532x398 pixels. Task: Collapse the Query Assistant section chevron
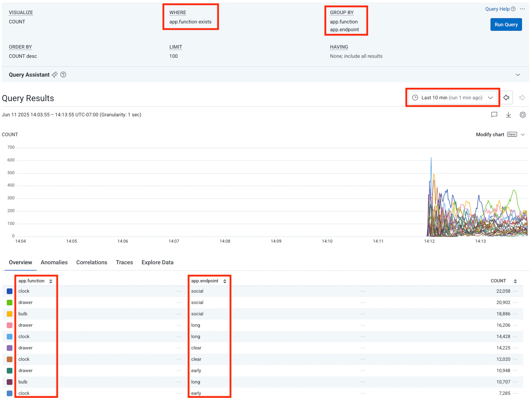[x=518, y=74]
